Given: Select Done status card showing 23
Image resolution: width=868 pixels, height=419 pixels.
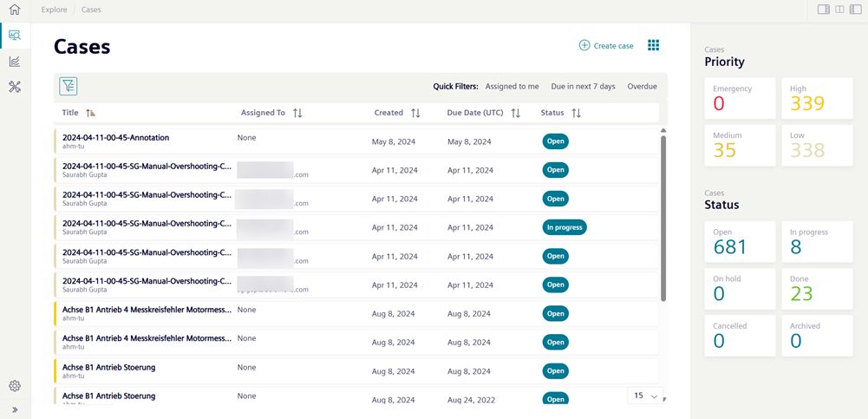Looking at the screenshot, I should click(817, 289).
